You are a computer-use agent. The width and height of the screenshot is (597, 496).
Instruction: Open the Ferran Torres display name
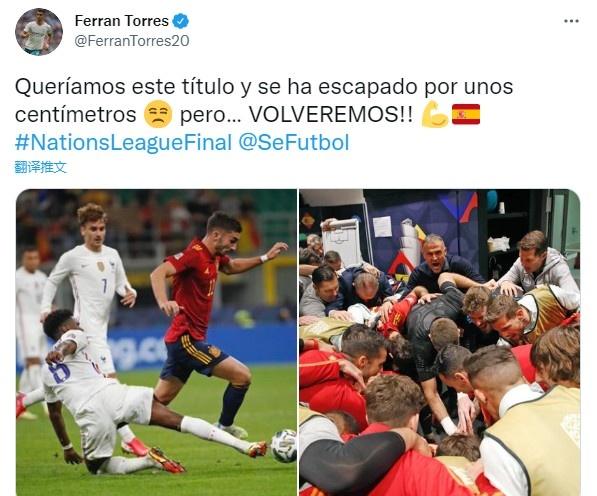click(122, 21)
